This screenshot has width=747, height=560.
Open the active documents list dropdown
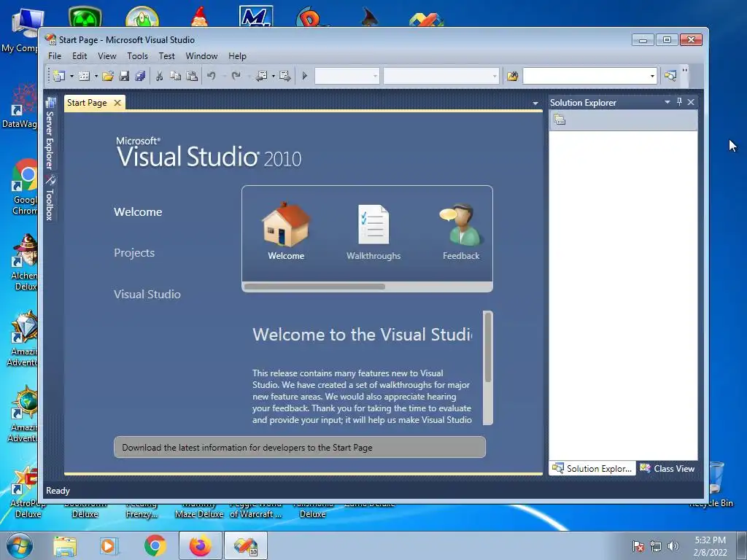535,104
